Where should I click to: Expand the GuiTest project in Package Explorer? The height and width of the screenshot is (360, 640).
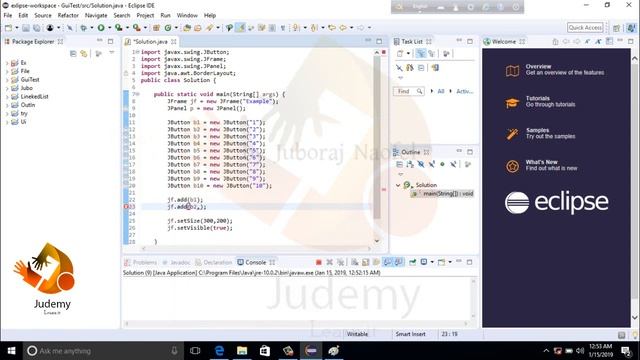[7, 80]
